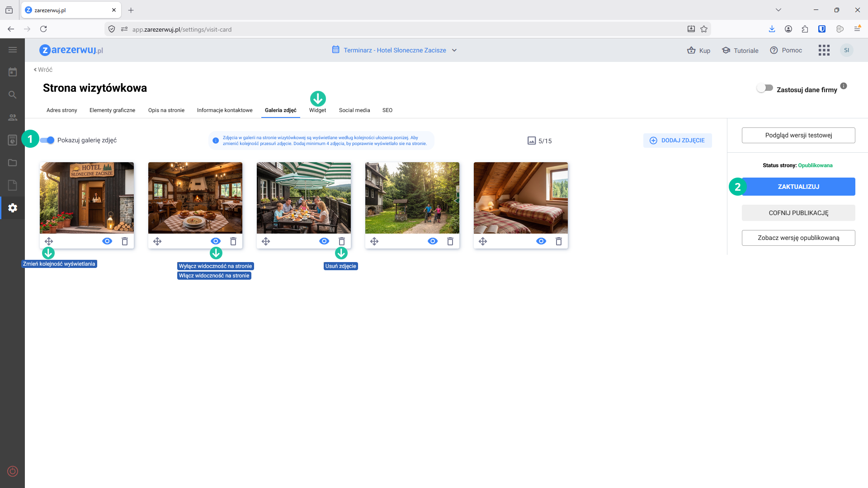This screenshot has width=868, height=488.
Task: Click the ZAKTUALIZUJ button
Action: click(x=798, y=187)
